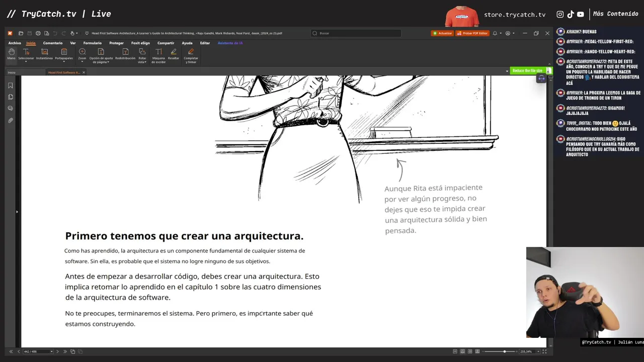Viewport: 644px width, 362px height.
Task: Open the Archivo menu
Action: 15,43
